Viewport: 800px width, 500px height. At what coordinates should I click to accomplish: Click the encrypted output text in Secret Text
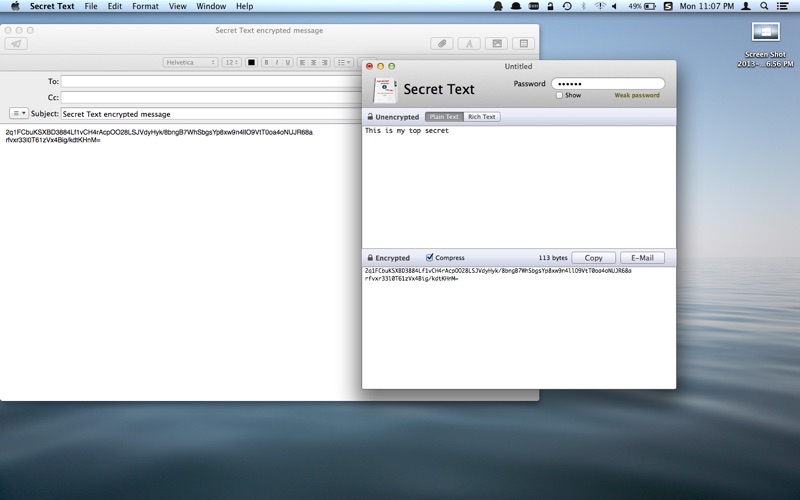(498, 274)
